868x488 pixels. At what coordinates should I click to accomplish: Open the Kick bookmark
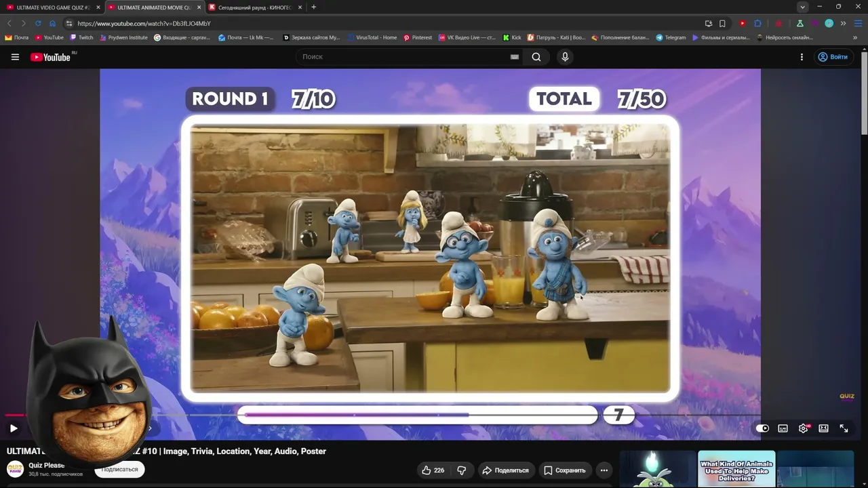(512, 38)
